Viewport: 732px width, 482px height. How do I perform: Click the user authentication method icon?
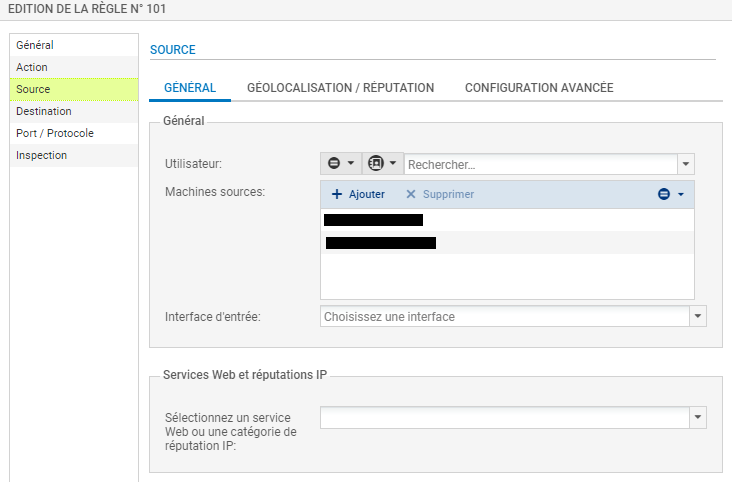376,163
